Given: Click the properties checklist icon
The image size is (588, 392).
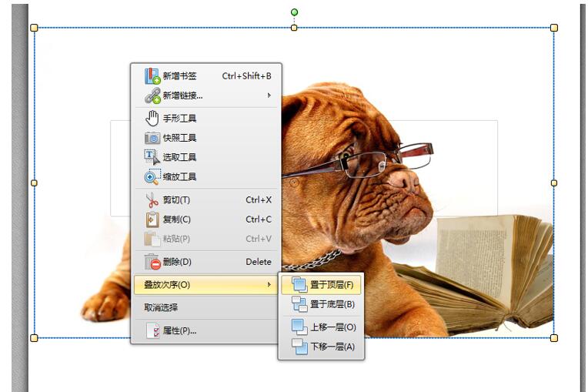Looking at the screenshot, I should pos(153,330).
